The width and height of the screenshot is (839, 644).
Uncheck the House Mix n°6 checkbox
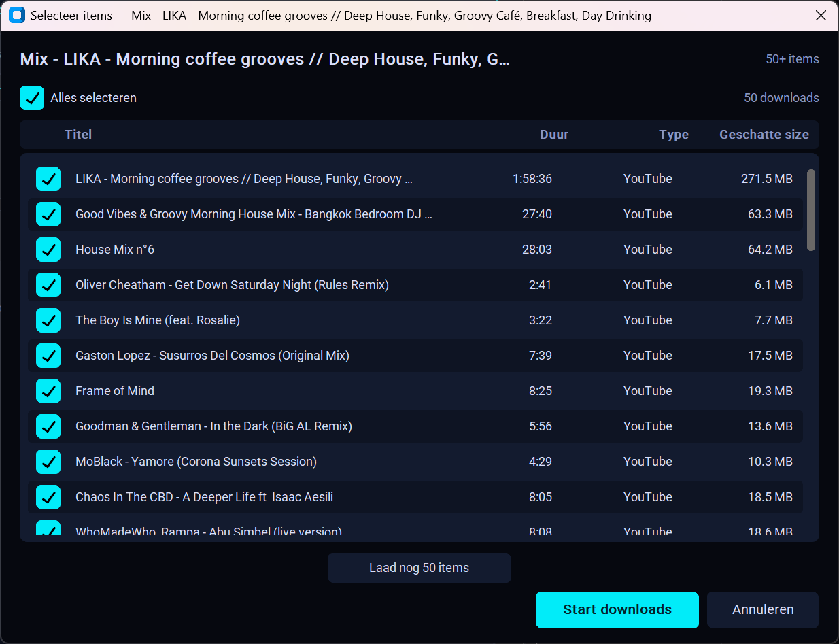48,250
